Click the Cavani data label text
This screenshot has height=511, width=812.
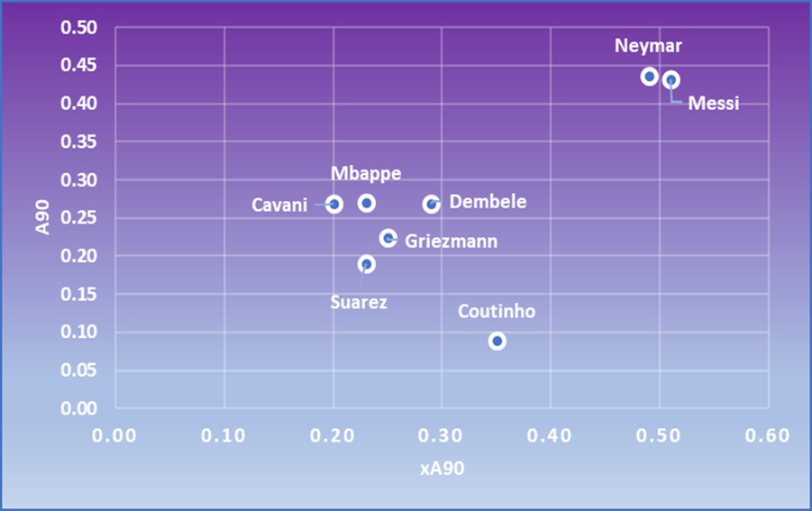[x=278, y=205]
